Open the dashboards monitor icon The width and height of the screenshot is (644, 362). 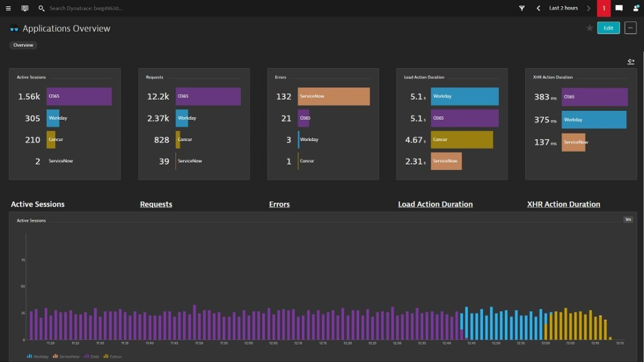click(25, 8)
